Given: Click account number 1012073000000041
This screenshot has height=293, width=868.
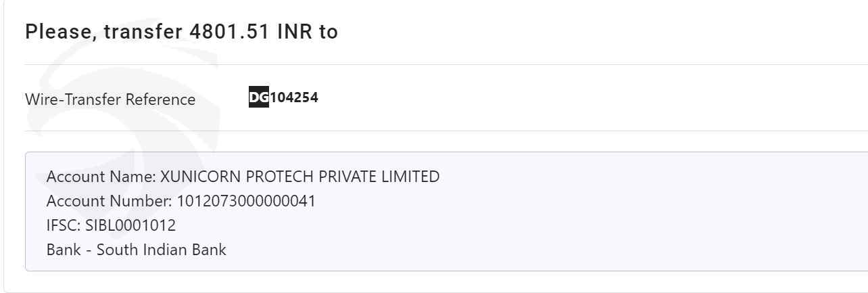Looking at the screenshot, I should (x=246, y=202).
